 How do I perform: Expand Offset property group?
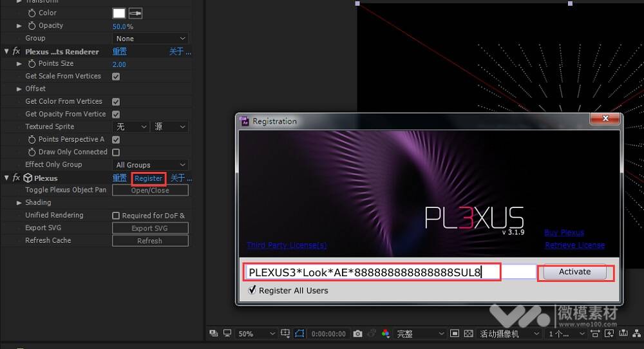click(19, 89)
